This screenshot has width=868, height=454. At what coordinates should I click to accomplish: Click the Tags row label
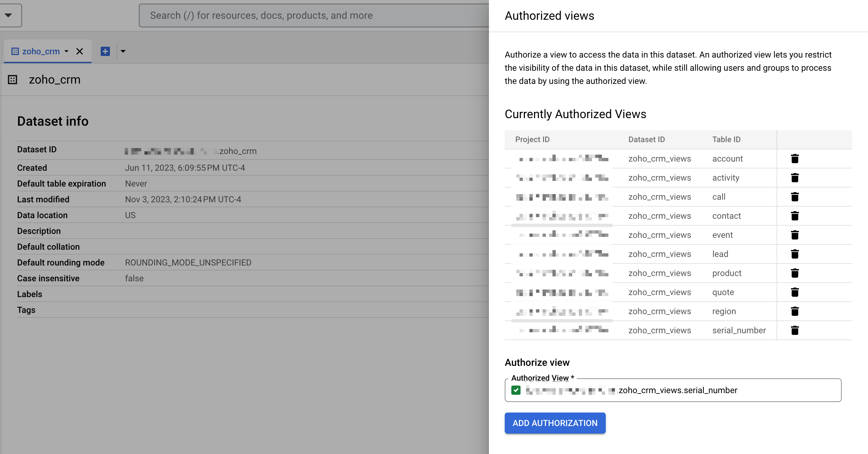tap(26, 310)
